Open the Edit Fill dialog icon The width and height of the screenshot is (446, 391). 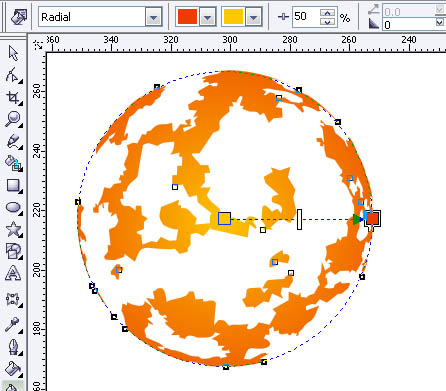point(19,17)
